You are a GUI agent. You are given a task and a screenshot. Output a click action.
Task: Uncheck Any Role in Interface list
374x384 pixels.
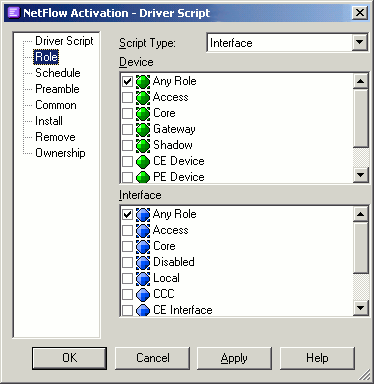[x=127, y=214]
